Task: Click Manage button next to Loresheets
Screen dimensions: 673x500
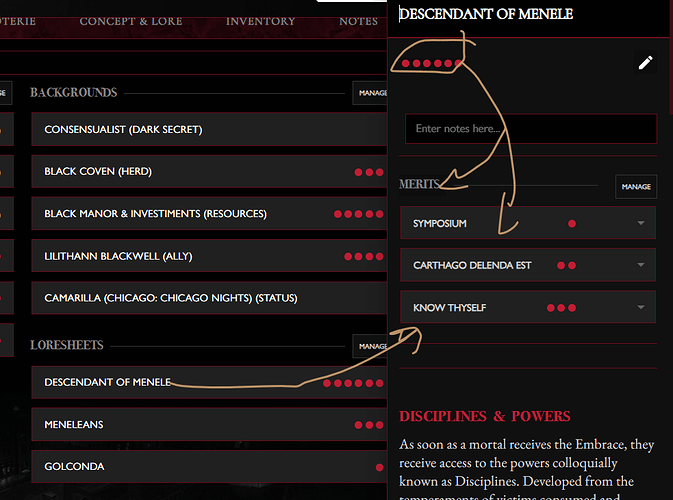Action: 370,346
